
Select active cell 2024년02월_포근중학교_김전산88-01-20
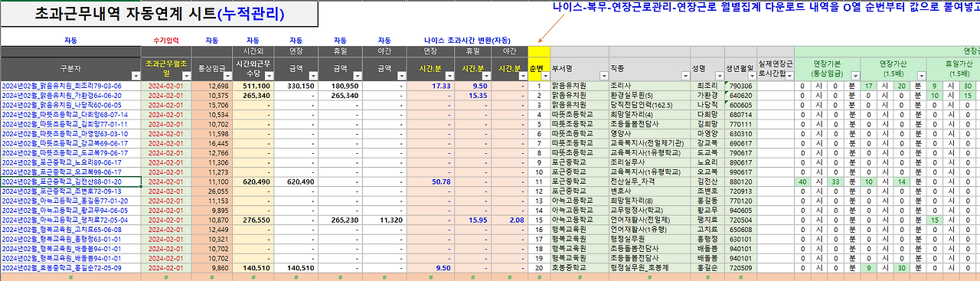point(71,181)
